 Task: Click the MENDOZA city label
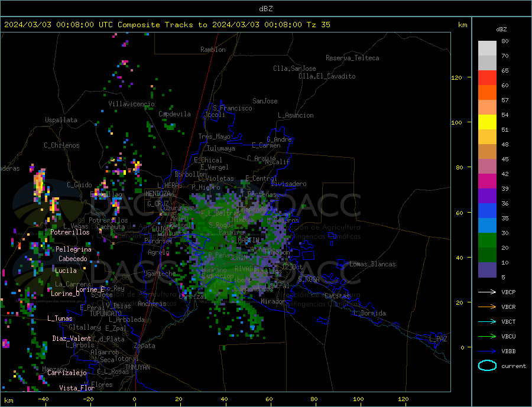click(x=158, y=194)
